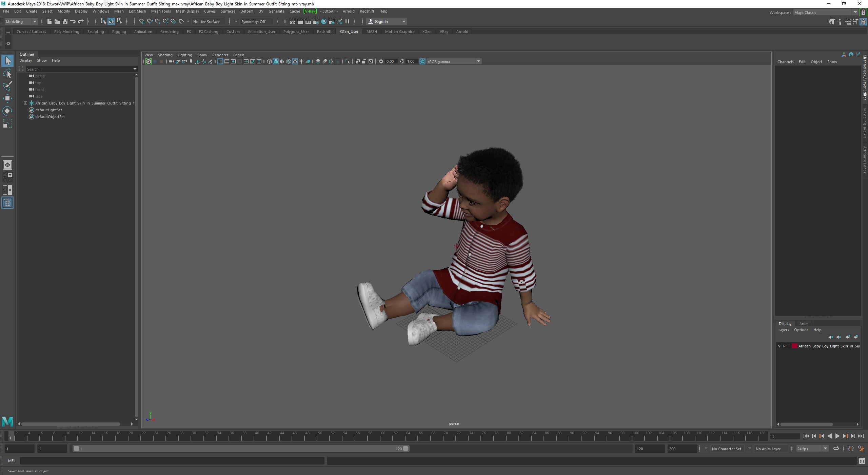The image size is (868, 475).
Task: Pause viewport display update
Action: click(x=347, y=21)
